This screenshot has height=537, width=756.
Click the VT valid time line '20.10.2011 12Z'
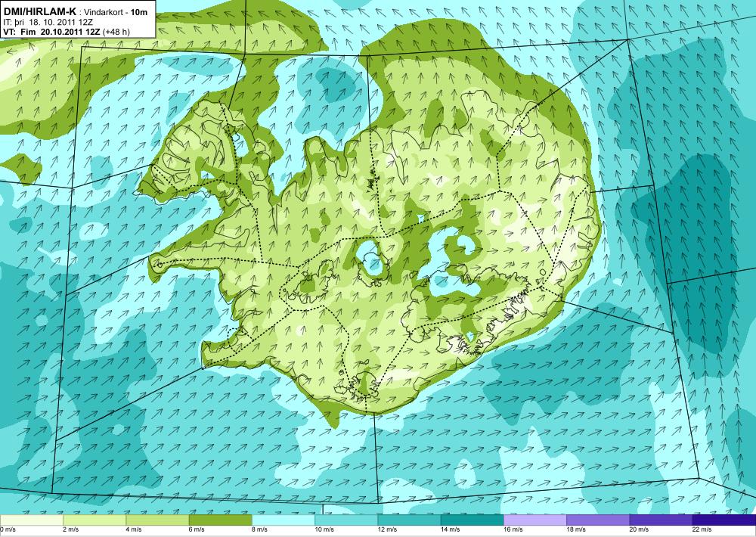coord(70,33)
